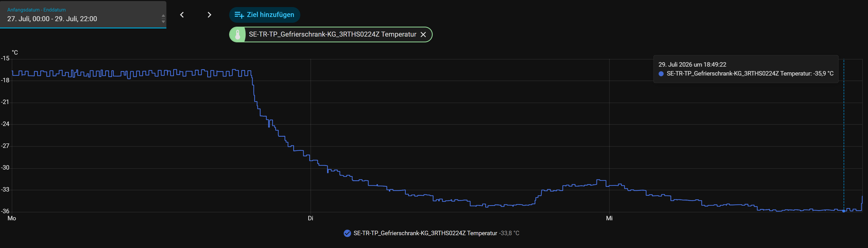Click the hovered data point on the chart
The width and height of the screenshot is (868, 248).
pos(844,211)
